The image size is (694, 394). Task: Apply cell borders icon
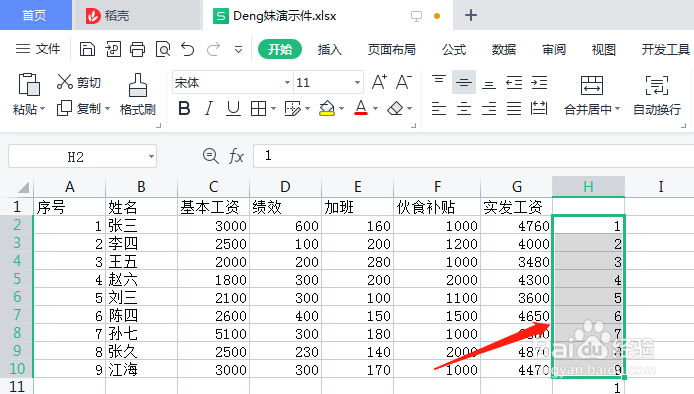pos(258,108)
